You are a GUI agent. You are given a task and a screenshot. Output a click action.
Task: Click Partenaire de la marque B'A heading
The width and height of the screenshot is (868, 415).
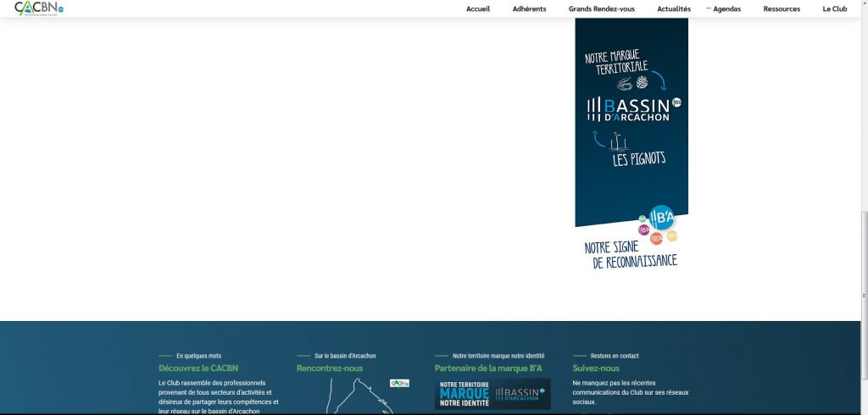click(x=488, y=368)
